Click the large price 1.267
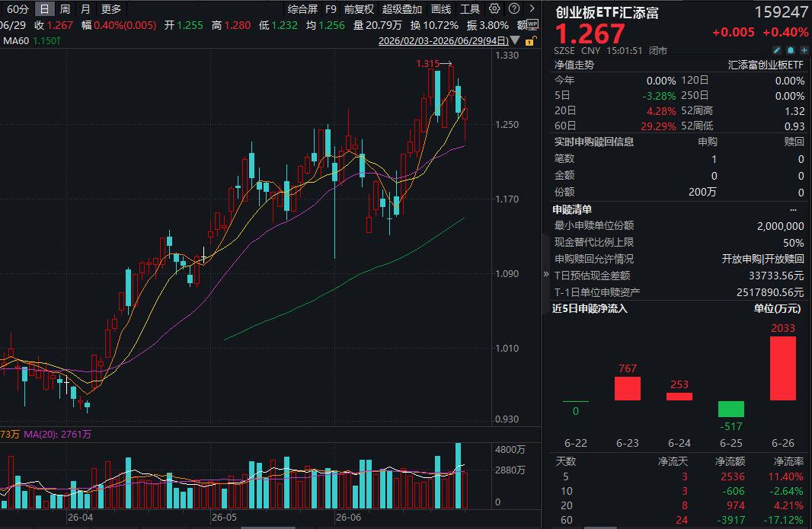The height and width of the screenshot is (529, 812). 590,34
